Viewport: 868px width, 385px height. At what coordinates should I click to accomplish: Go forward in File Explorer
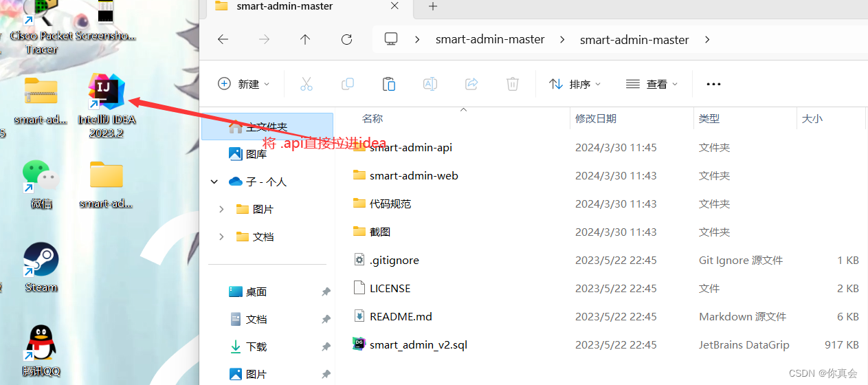pos(264,39)
